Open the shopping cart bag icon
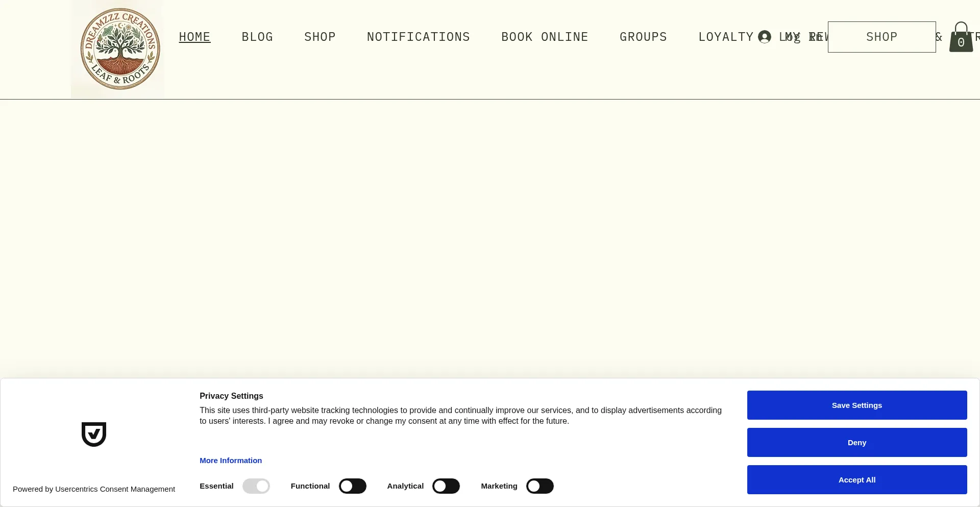The image size is (980, 507). pos(961,37)
